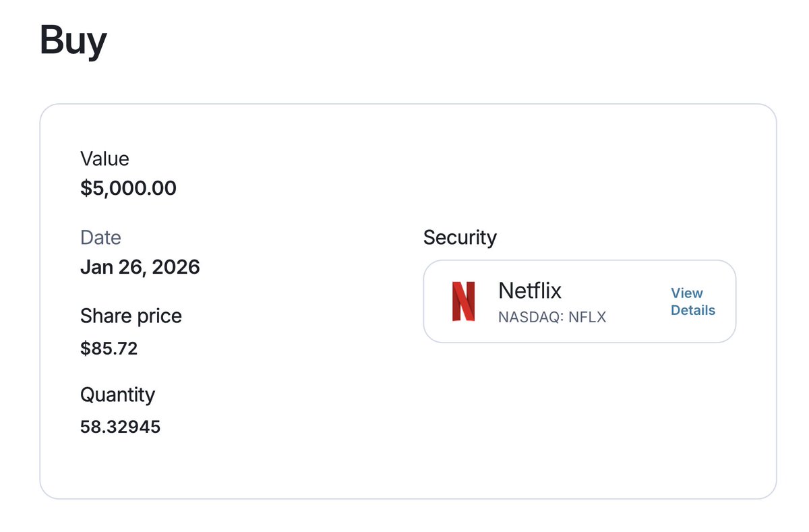809x532 pixels.
Task: Click the Date field label
Action: (100, 237)
